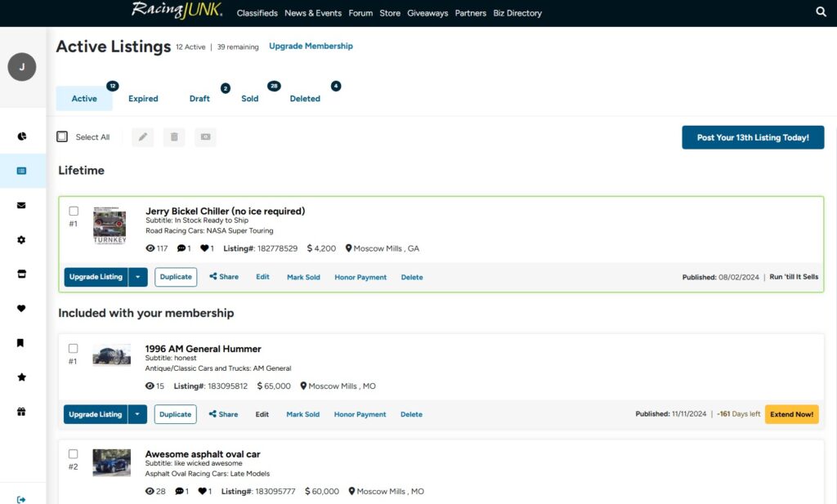The width and height of the screenshot is (837, 504).
Task: Open the favorites heart sidebar icon
Action: pyautogui.click(x=21, y=308)
